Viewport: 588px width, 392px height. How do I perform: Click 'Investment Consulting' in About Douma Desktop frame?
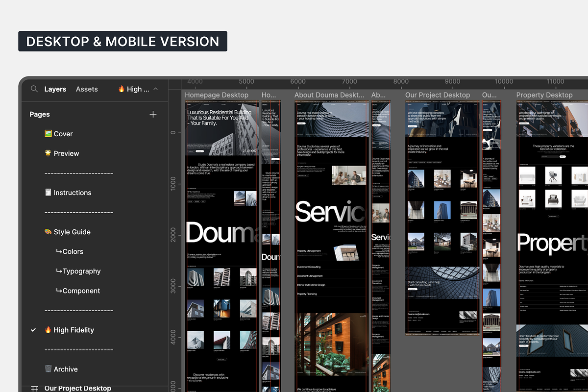(x=309, y=267)
